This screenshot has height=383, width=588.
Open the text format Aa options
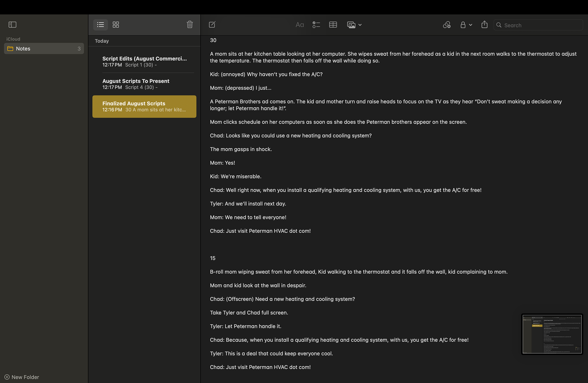[300, 25]
